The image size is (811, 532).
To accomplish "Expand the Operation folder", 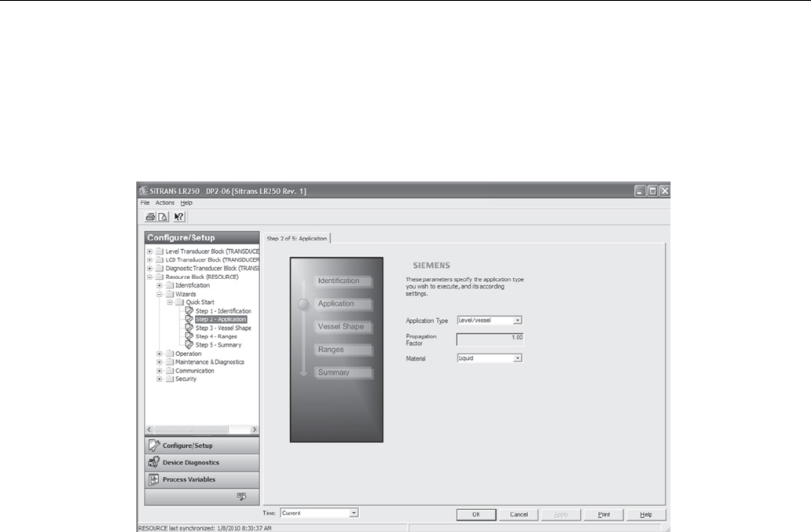I will tap(160, 354).
